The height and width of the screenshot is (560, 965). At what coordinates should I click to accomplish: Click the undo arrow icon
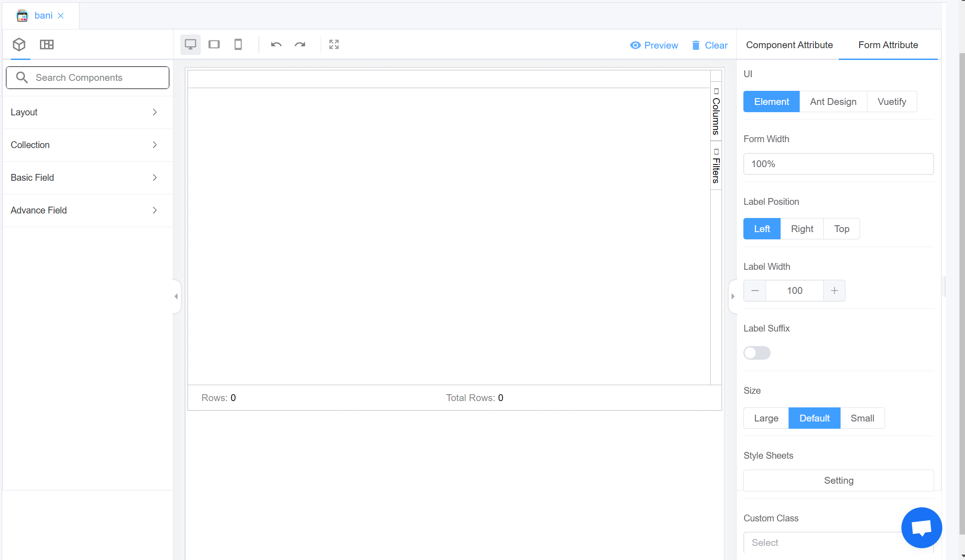[276, 45]
